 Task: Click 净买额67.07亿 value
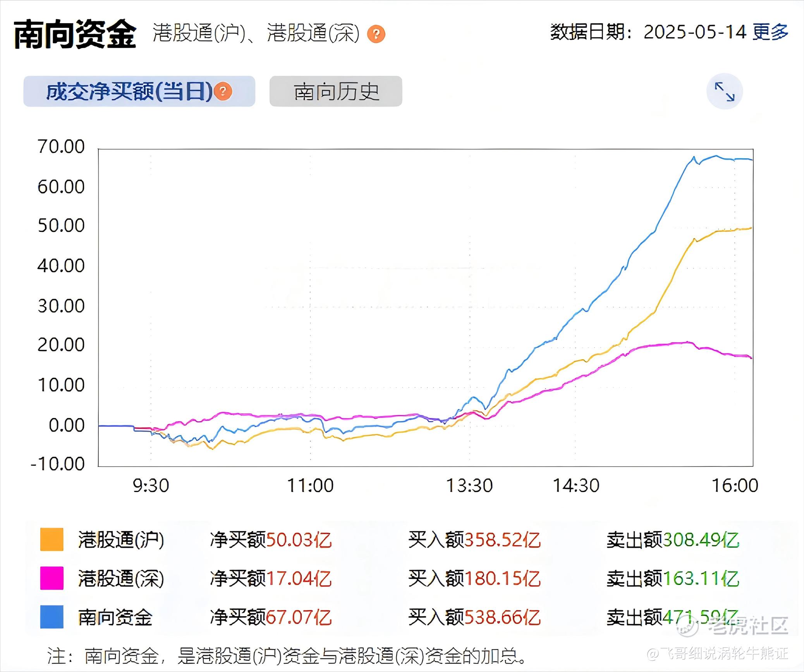click(271, 617)
